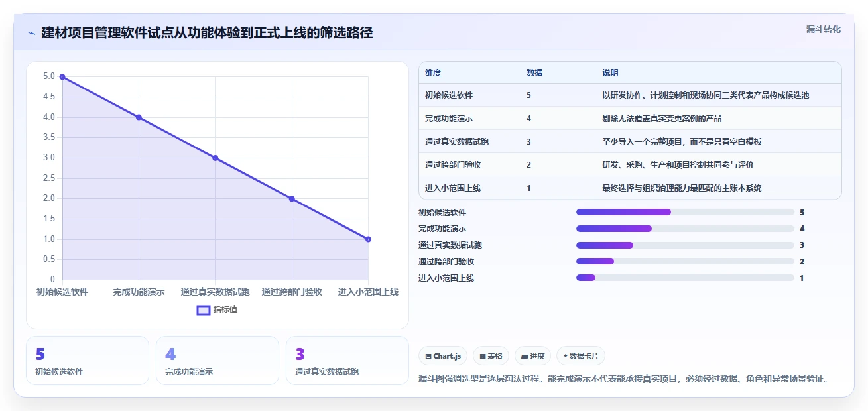Click the x-axis label 进入小范围上线

pos(368,292)
